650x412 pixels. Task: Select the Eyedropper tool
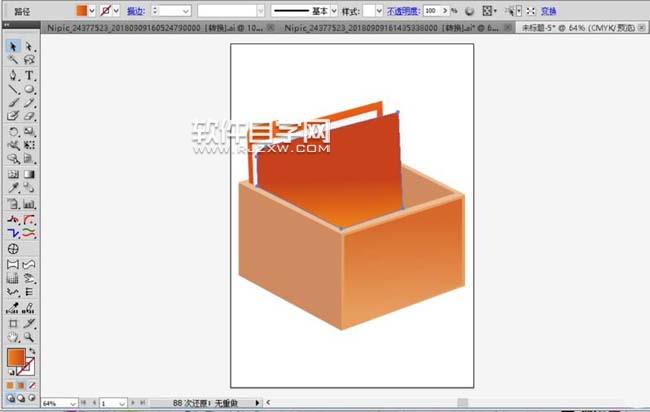(13, 188)
